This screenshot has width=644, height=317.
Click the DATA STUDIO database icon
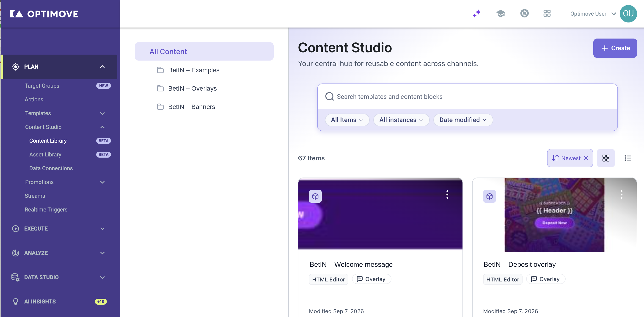(x=16, y=277)
